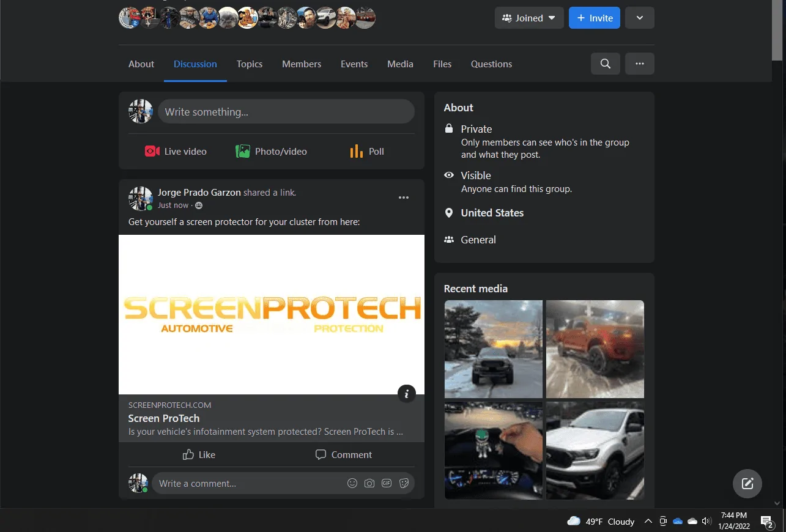Click the camera icon in comment box
Image resolution: width=786 pixels, height=532 pixels.
point(369,483)
